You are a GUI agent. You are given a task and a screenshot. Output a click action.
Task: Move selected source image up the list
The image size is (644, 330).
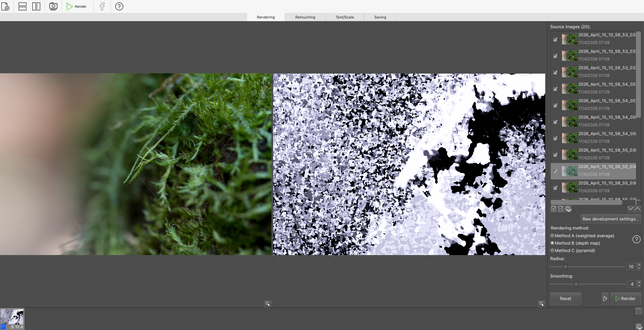638,209
